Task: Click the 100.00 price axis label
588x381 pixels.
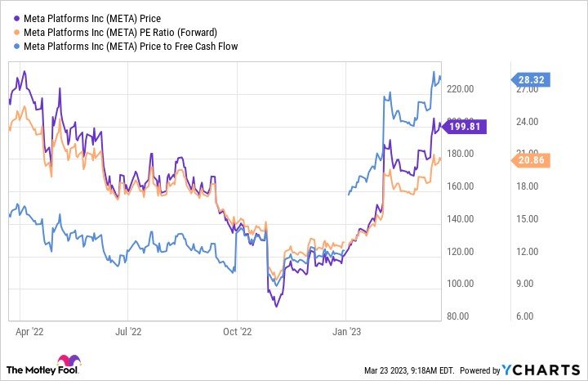Action: click(x=460, y=284)
